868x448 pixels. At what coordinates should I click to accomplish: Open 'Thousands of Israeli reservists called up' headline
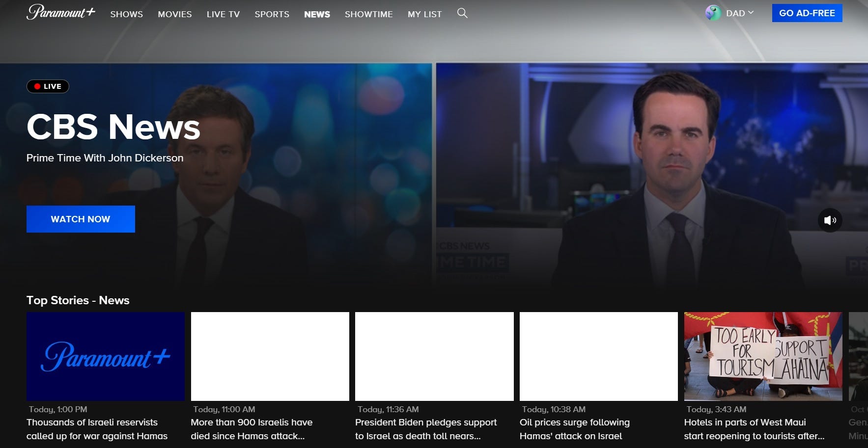(97, 429)
